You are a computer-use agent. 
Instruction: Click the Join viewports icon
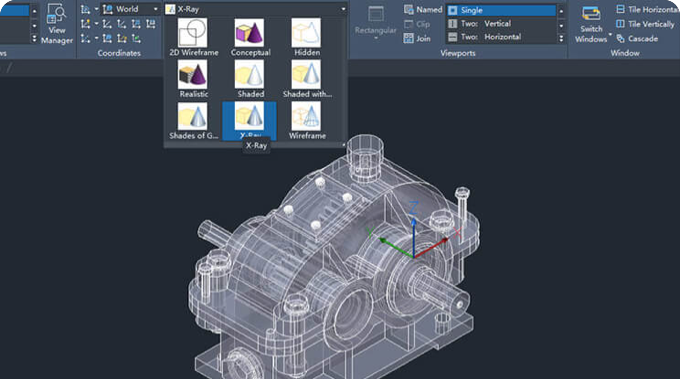pyautogui.click(x=409, y=39)
